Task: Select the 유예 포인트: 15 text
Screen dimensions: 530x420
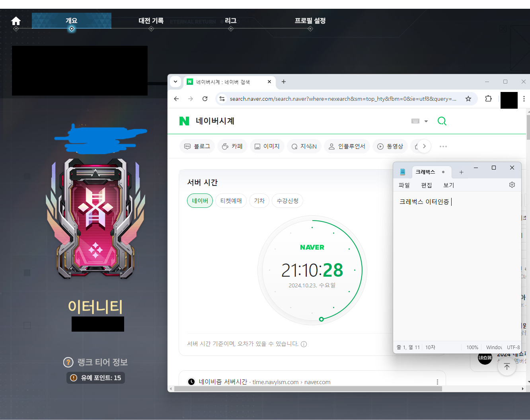Action: [101, 378]
